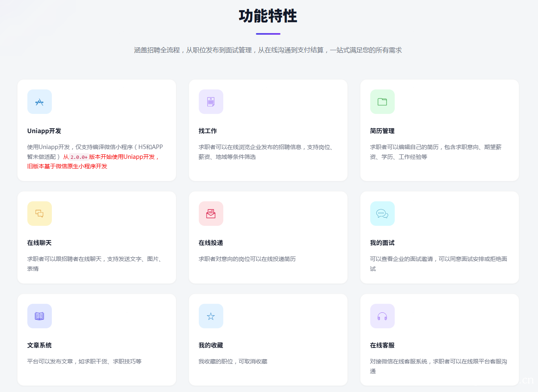Click the 功能特性 section heading
The image size is (538, 392).
pyautogui.click(x=268, y=16)
